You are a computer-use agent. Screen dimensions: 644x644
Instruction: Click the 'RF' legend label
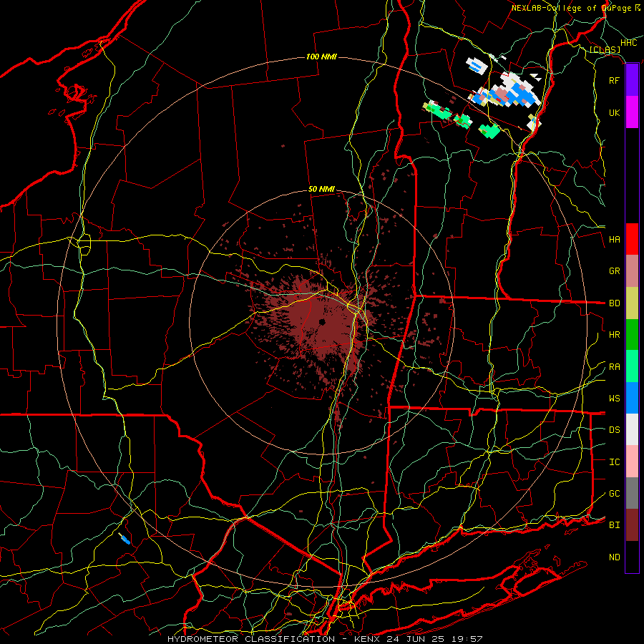[x=615, y=80]
